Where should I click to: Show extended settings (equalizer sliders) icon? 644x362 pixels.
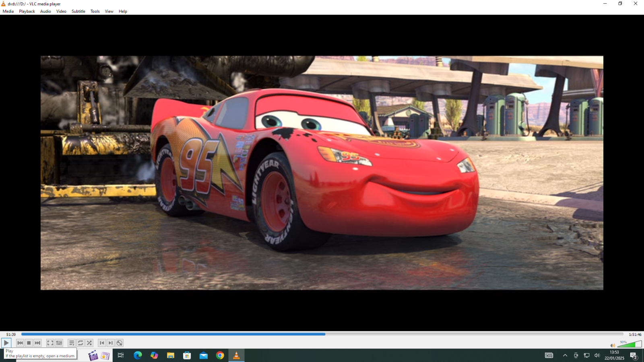click(59, 343)
